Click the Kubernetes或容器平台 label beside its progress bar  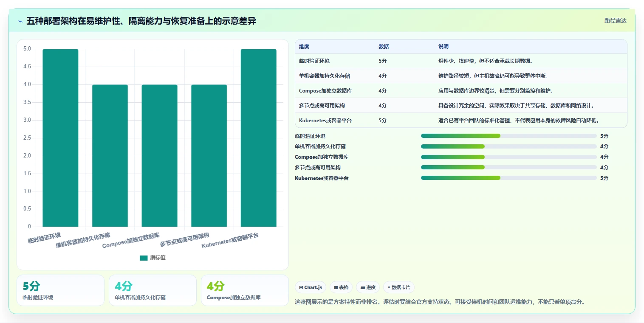pos(322,178)
